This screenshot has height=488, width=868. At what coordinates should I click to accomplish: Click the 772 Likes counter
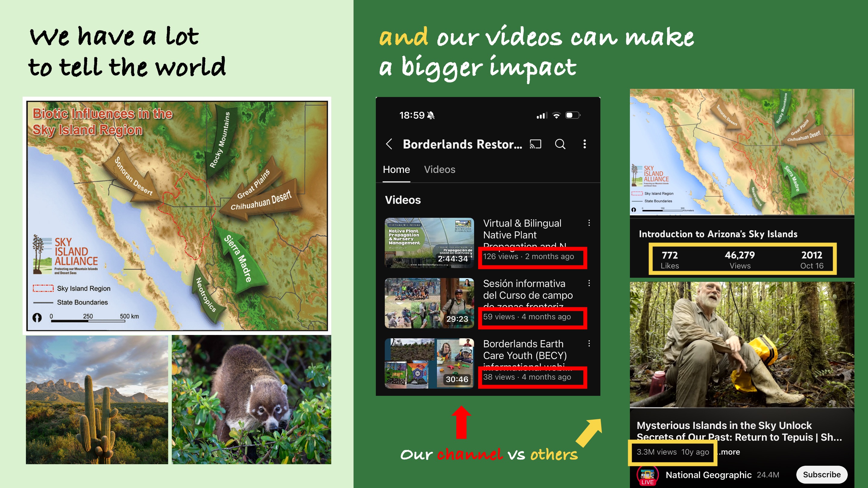669,259
